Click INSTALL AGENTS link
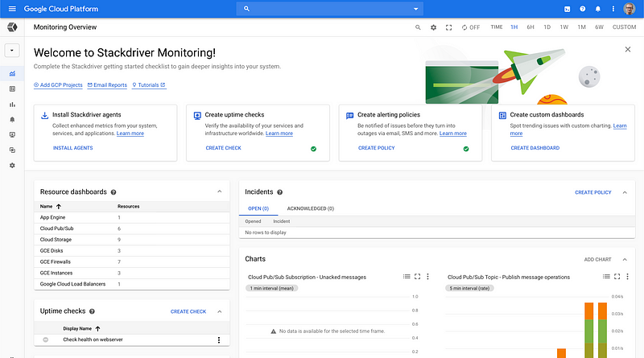The width and height of the screenshot is (644, 358). coord(72,148)
